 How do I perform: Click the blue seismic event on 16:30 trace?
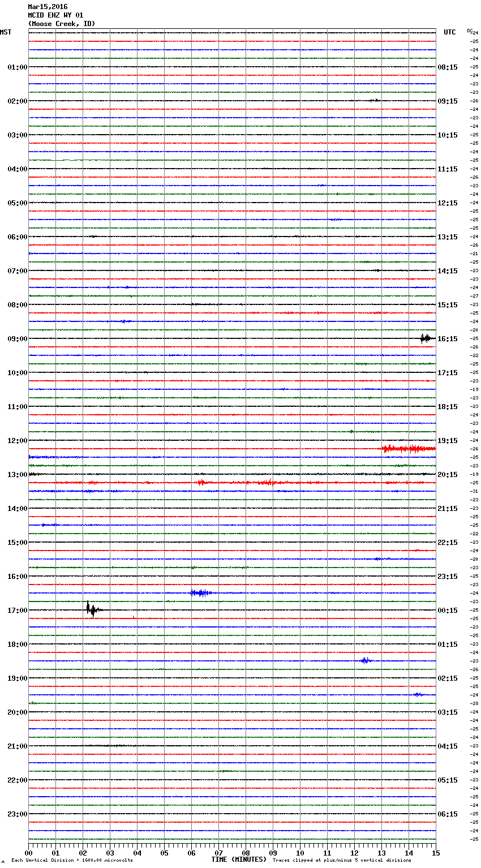click(x=201, y=593)
